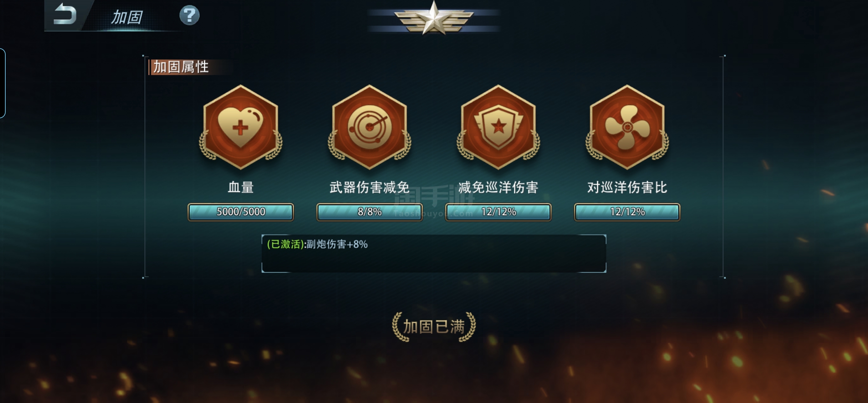Click the 12/12% bar under 减免巡洋伤害
The width and height of the screenshot is (868, 403).
point(498,212)
